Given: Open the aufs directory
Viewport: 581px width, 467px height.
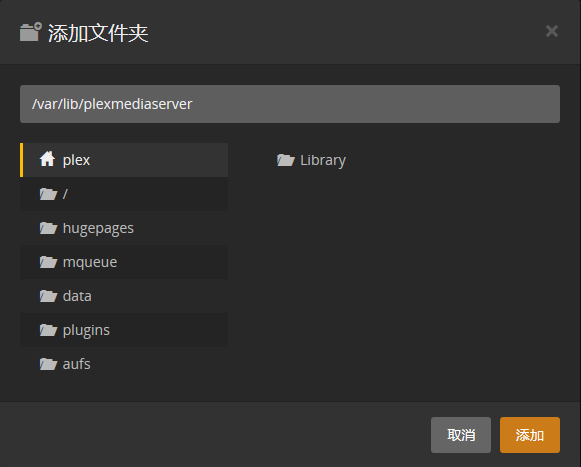Looking at the screenshot, I should tap(124, 364).
